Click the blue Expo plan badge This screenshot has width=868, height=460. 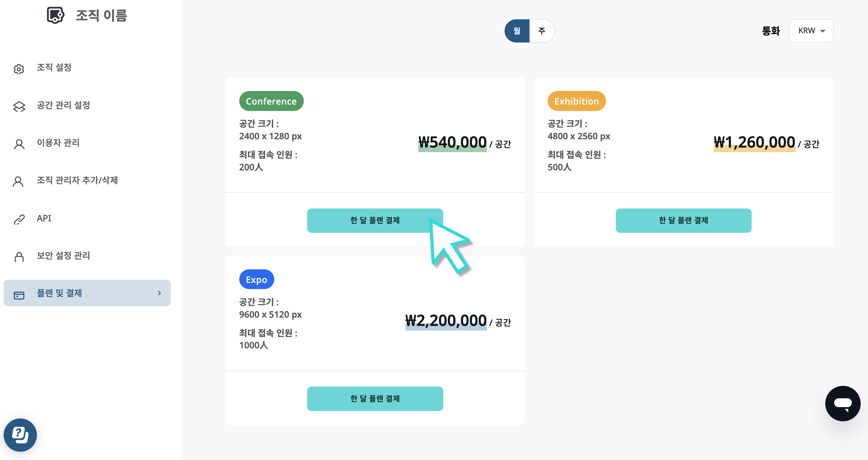point(256,279)
